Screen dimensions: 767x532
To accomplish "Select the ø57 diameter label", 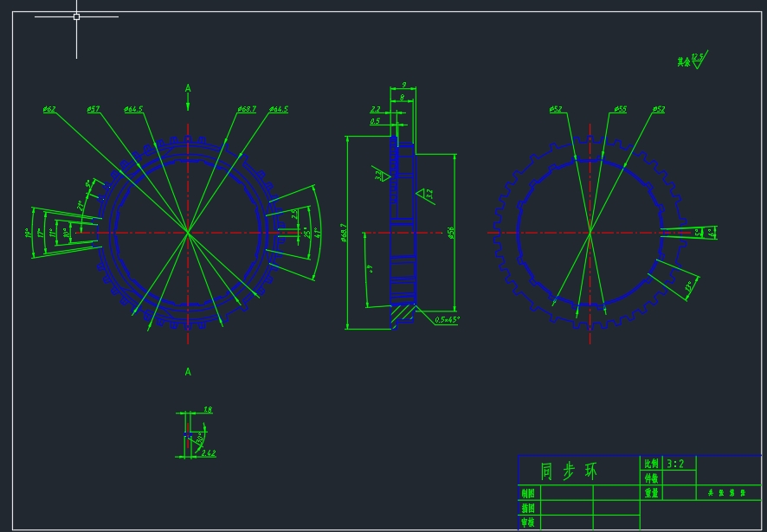I will (x=93, y=109).
